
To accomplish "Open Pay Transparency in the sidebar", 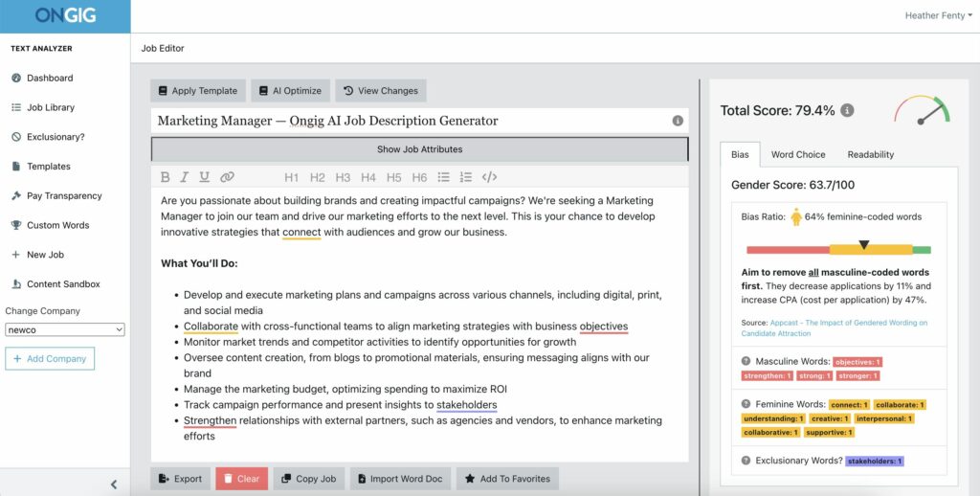I will tap(56, 195).
